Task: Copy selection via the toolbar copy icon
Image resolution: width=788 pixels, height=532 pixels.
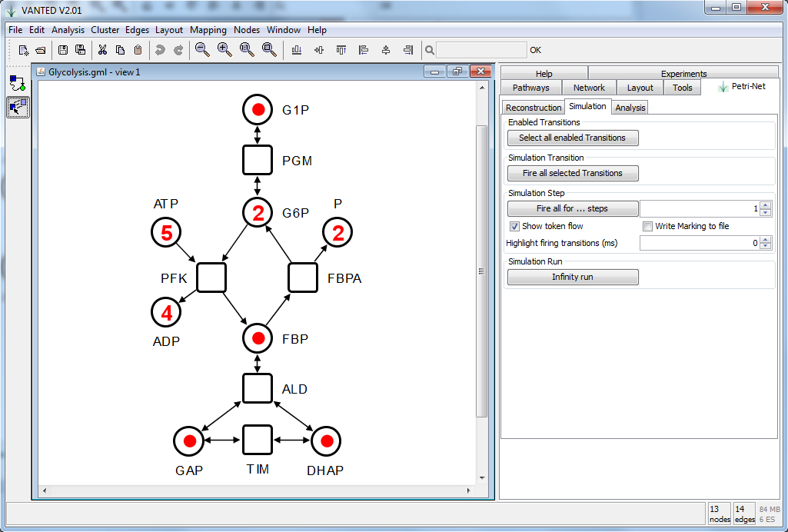Action: tap(120, 50)
